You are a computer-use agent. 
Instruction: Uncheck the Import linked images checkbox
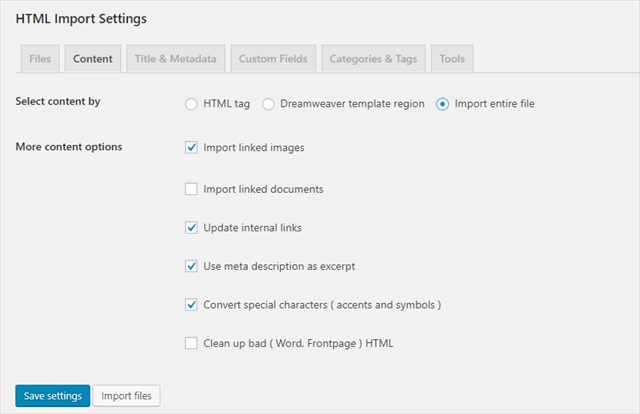pyautogui.click(x=192, y=147)
